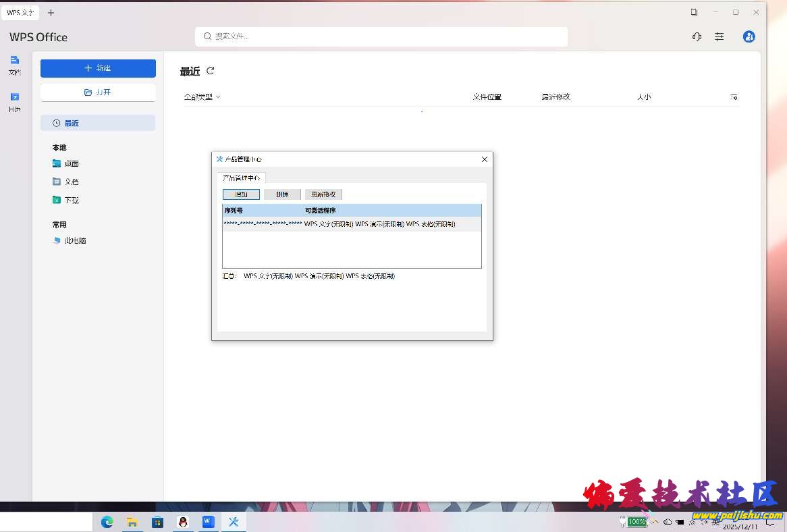Click the blue 新建 button
Image resolution: width=787 pixels, height=532 pixels.
point(98,68)
